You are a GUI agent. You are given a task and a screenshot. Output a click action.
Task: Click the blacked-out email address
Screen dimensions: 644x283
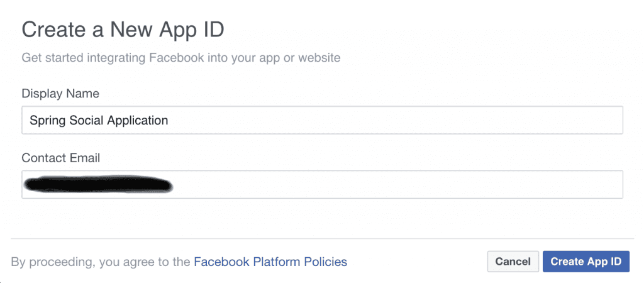point(97,185)
